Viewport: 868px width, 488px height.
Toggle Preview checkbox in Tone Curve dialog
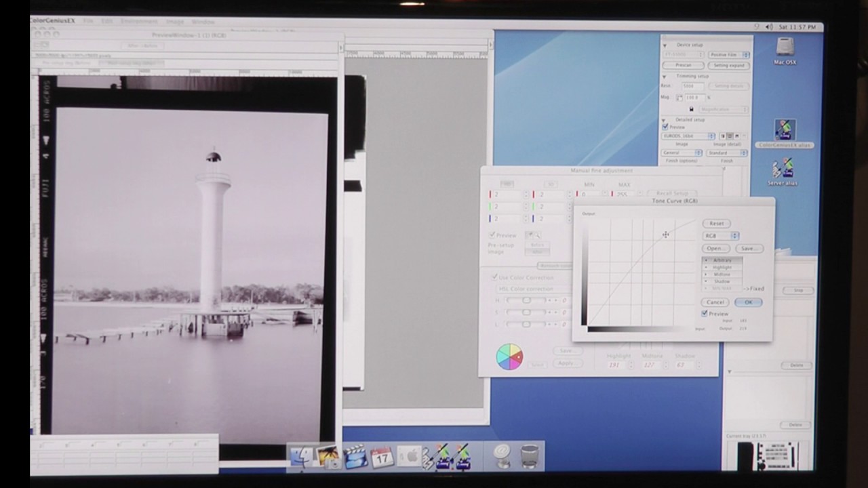pos(705,314)
